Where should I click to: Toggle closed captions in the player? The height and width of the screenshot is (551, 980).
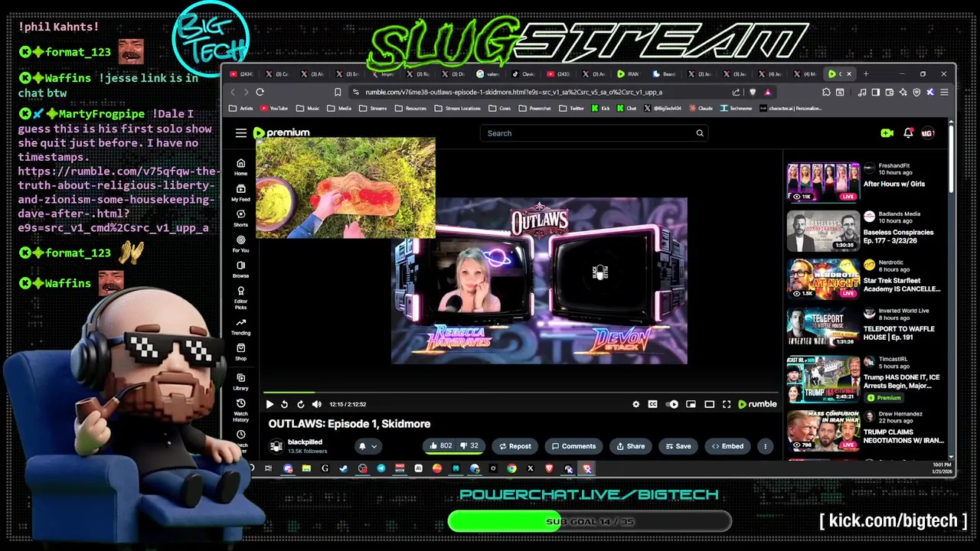pyautogui.click(x=652, y=404)
